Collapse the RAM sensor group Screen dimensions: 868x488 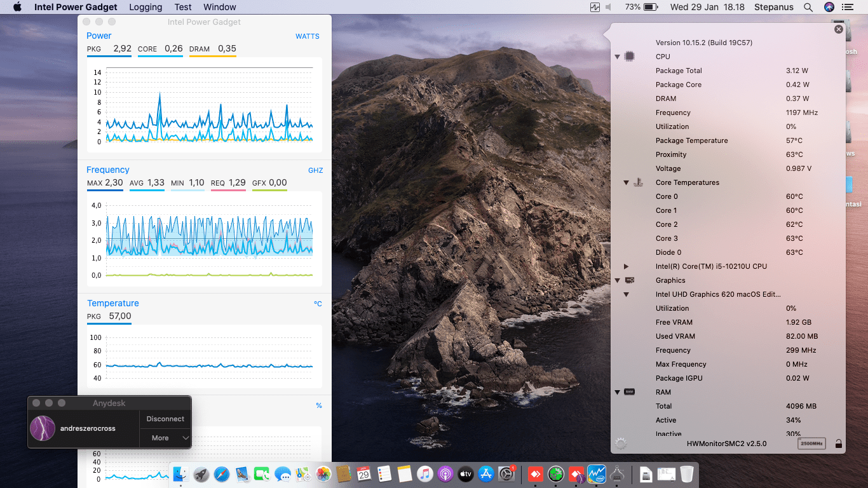617,392
